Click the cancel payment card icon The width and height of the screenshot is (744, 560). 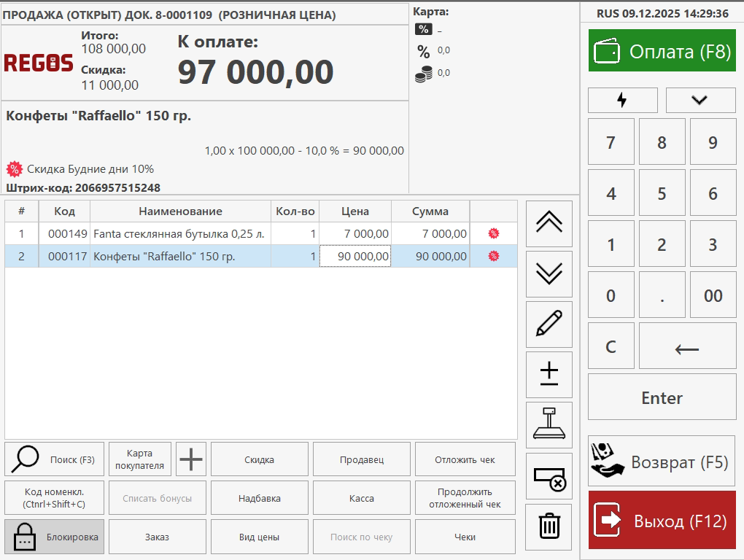[x=549, y=476]
